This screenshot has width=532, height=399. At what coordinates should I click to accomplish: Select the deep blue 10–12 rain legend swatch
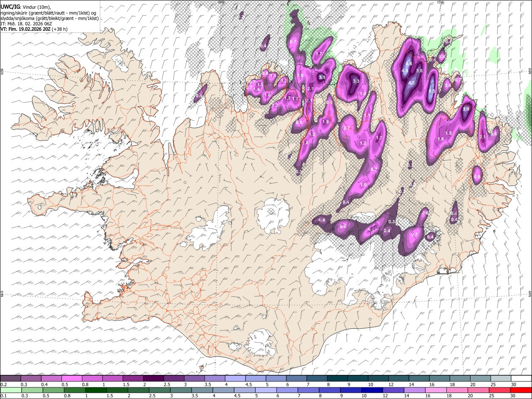click(x=372, y=390)
